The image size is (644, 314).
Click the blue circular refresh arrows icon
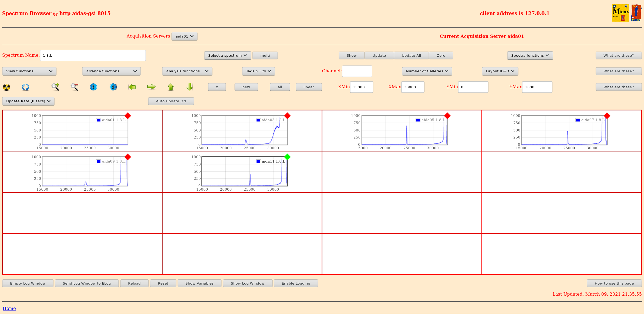[25, 87]
